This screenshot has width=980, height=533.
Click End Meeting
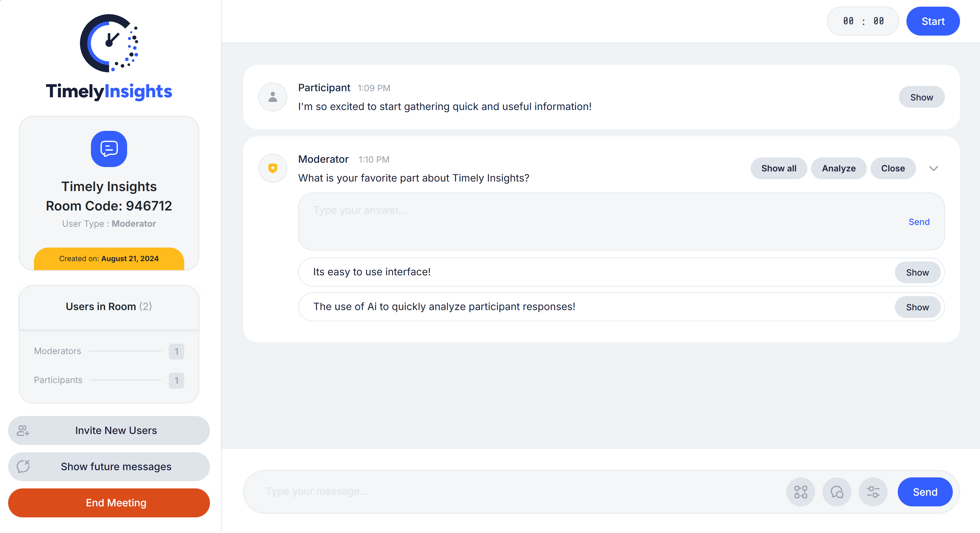pos(109,503)
